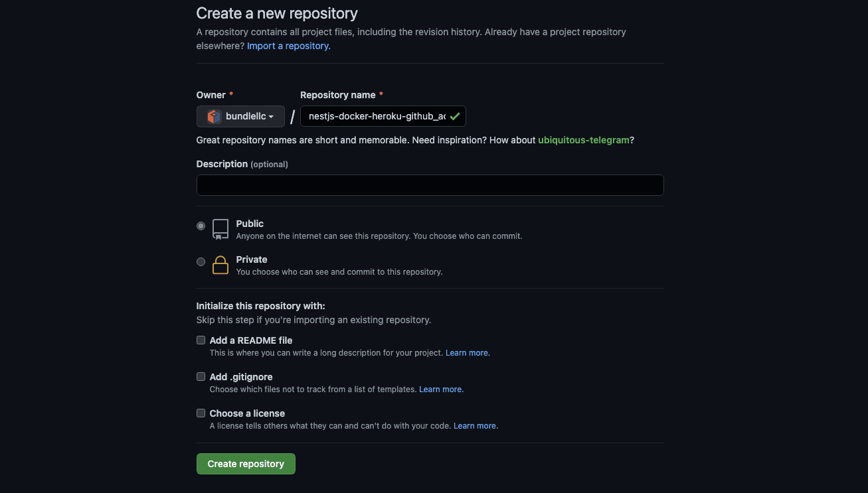Open Learn more link for .gitignore
The width and height of the screenshot is (868, 493).
tap(440, 389)
